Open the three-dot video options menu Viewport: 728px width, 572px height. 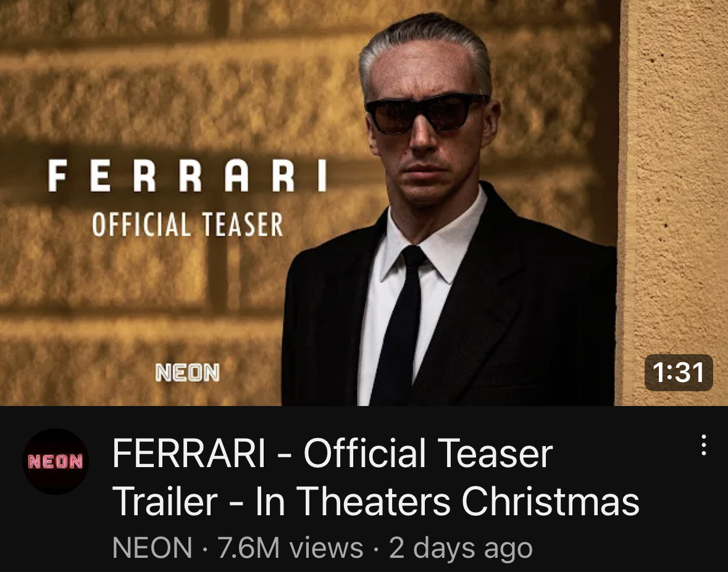point(704,446)
